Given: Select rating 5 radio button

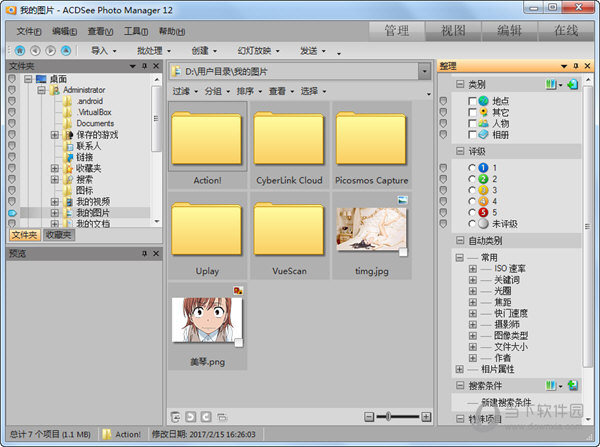Looking at the screenshot, I should point(472,212).
